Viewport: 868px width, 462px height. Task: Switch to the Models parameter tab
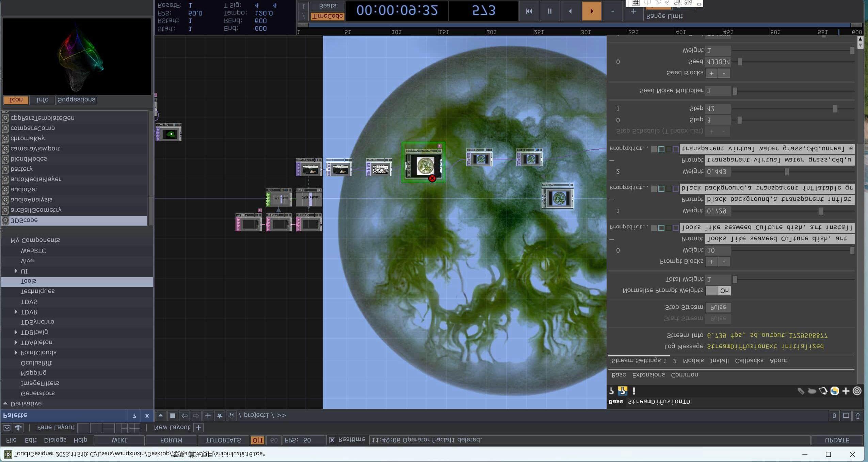[x=693, y=360]
